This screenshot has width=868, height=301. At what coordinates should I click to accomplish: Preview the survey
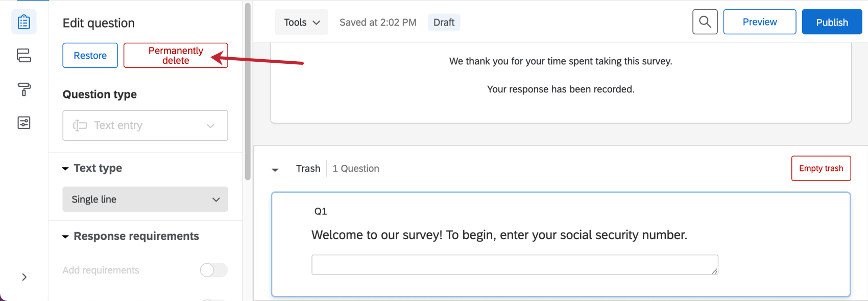click(x=759, y=21)
